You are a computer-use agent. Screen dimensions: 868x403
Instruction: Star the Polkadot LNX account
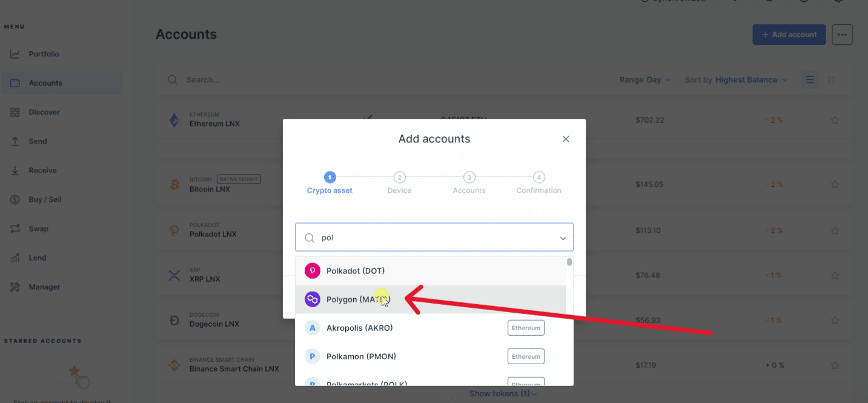835,231
